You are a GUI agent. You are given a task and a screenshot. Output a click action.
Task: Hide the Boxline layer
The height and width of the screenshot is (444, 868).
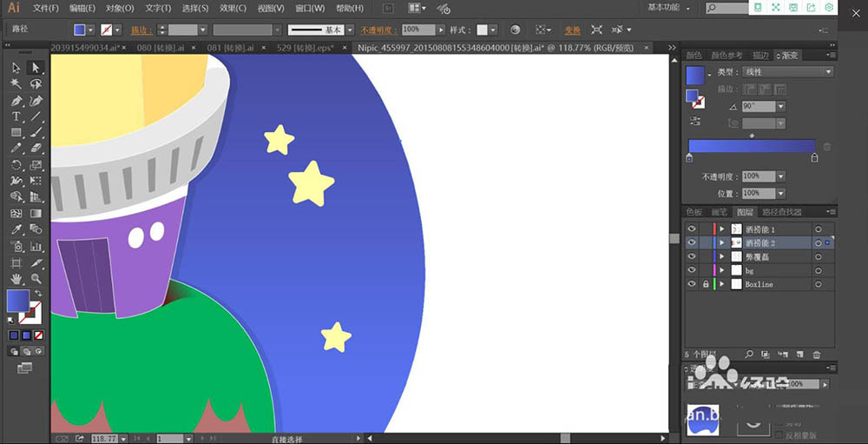(692, 284)
